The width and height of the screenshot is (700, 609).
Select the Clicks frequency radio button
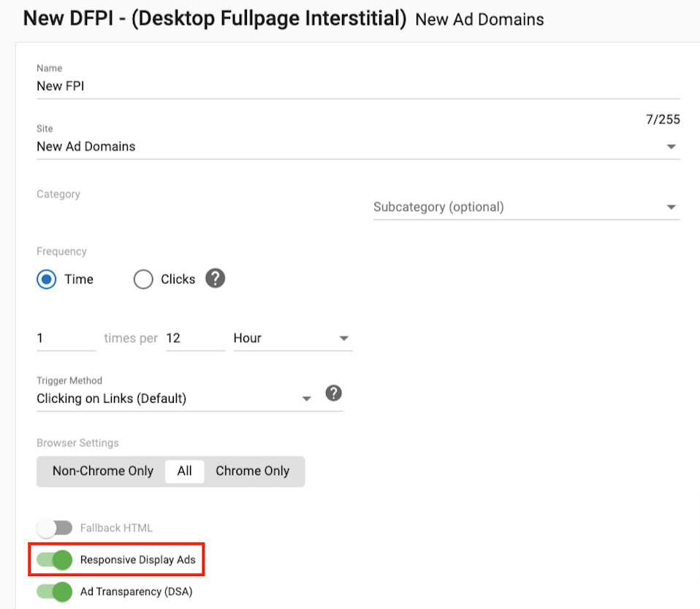(143, 279)
